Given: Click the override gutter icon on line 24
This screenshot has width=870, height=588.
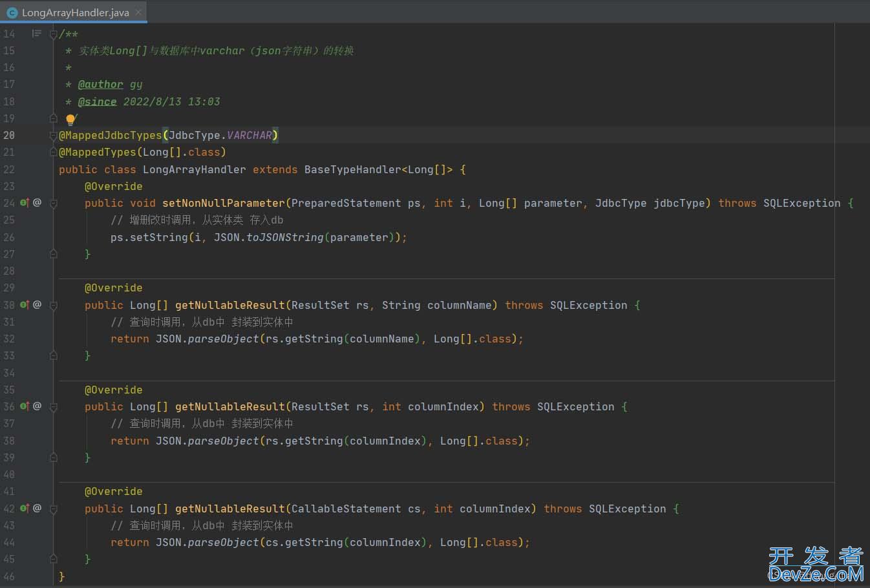Looking at the screenshot, I should click(25, 203).
